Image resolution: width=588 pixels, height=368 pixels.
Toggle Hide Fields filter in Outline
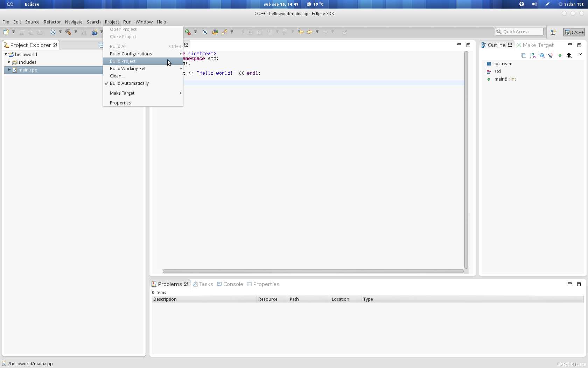[542, 55]
